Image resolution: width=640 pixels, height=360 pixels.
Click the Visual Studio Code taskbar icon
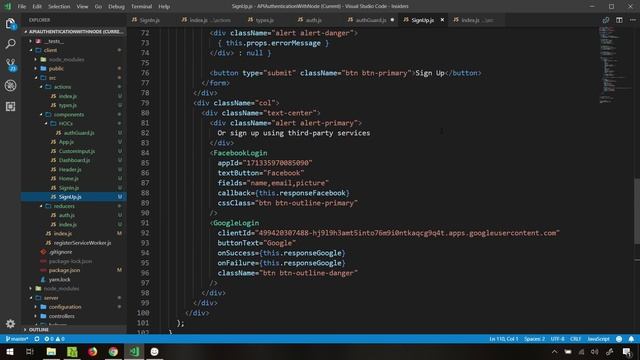click(x=134, y=351)
